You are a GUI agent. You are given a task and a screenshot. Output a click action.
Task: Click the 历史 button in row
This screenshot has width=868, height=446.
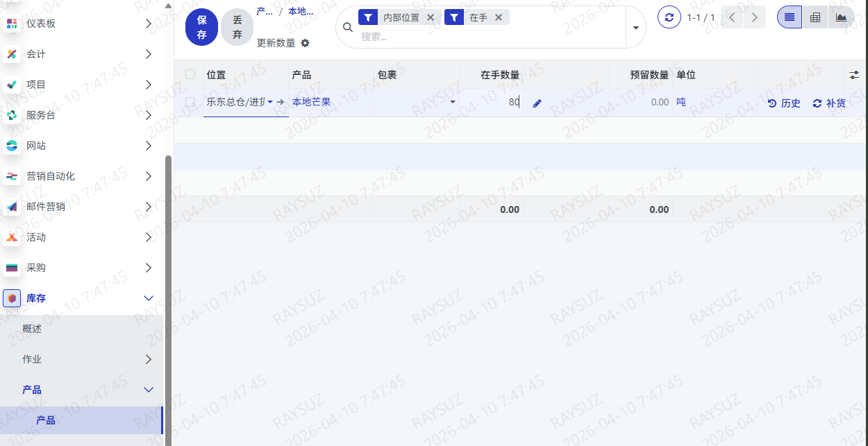(x=784, y=103)
